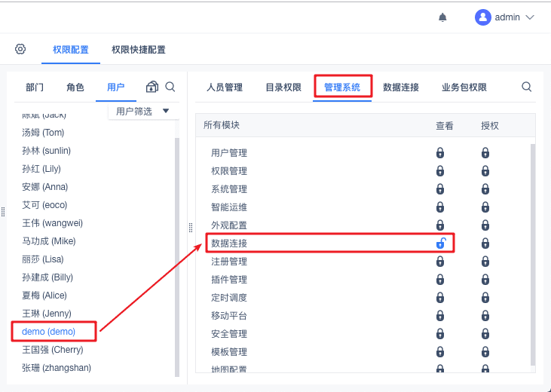Click the admin user avatar icon

pos(483,17)
